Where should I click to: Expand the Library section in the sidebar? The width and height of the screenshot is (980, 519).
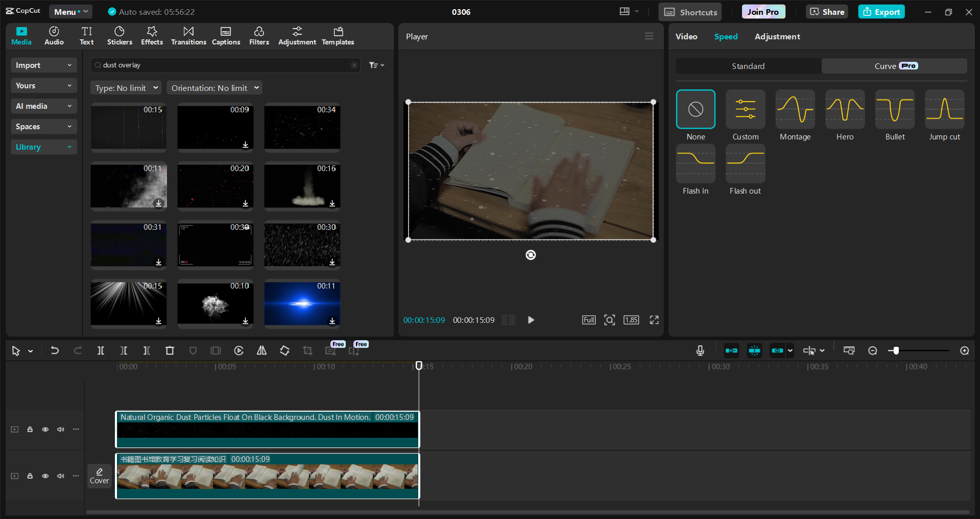tap(43, 147)
